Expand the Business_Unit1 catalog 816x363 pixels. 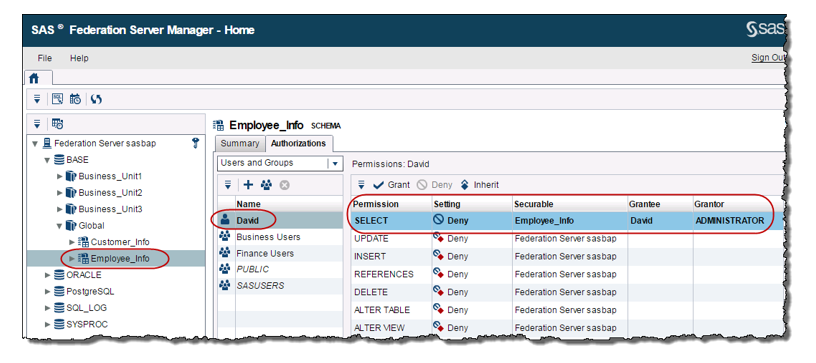pos(60,176)
